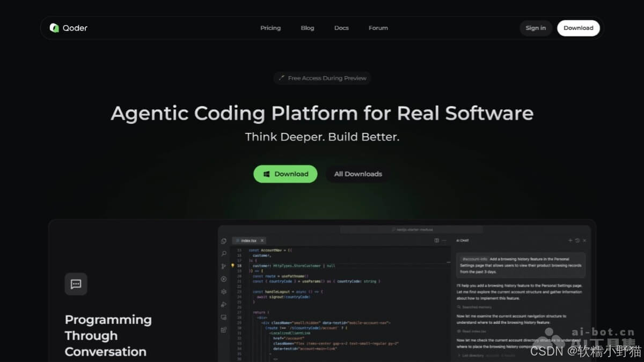Start a new AI chat with plus icon
Screen dimensions: 644x362
(x=570, y=241)
